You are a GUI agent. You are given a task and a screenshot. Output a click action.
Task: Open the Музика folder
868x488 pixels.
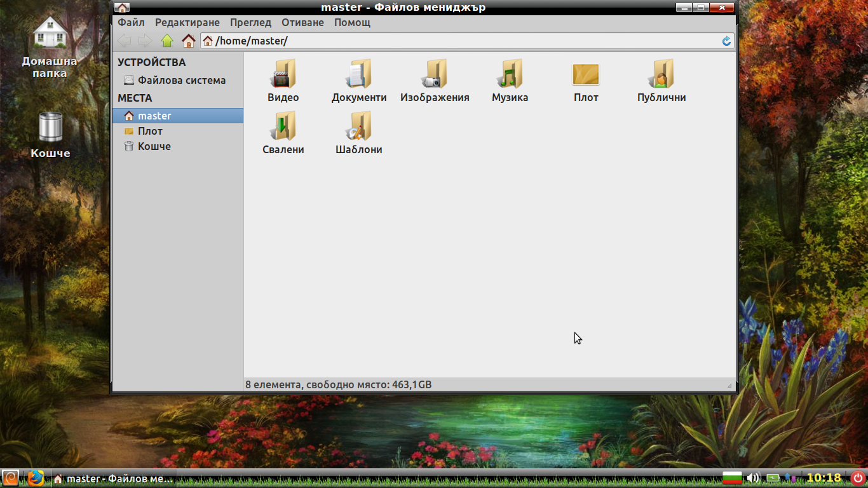coord(510,81)
